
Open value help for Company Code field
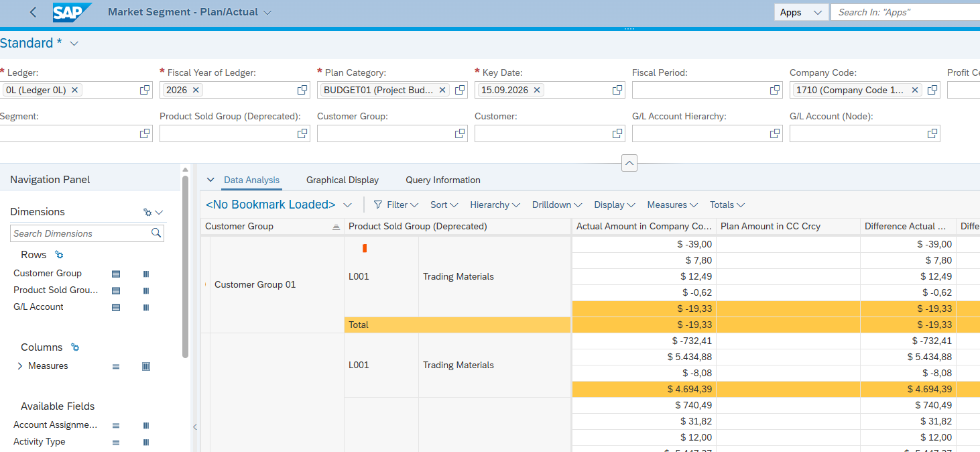pos(932,90)
